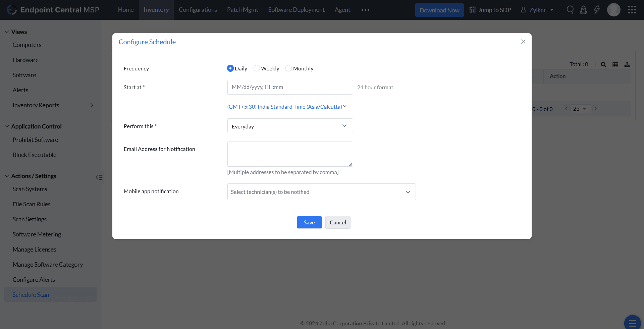Viewport: 644px width, 329px height.
Task: Click the export icon above the Action column
Action: (x=627, y=64)
